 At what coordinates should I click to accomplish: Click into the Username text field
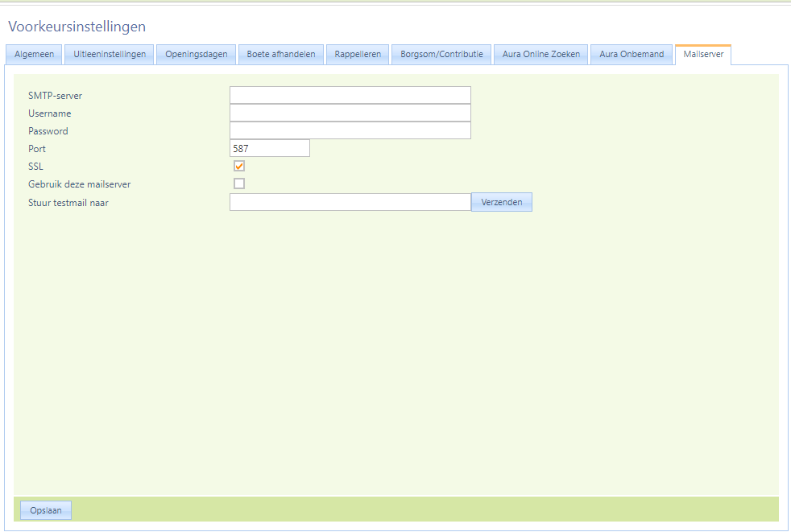point(350,113)
